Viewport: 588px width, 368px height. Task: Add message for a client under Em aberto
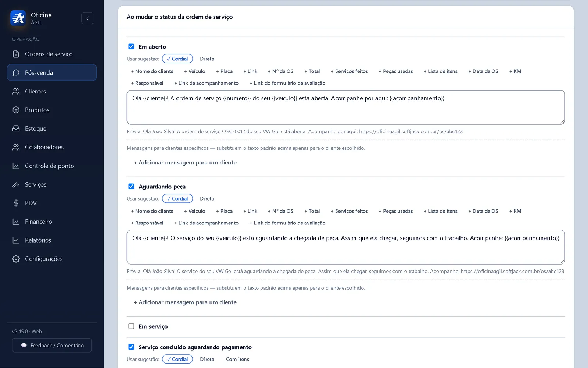click(x=185, y=163)
